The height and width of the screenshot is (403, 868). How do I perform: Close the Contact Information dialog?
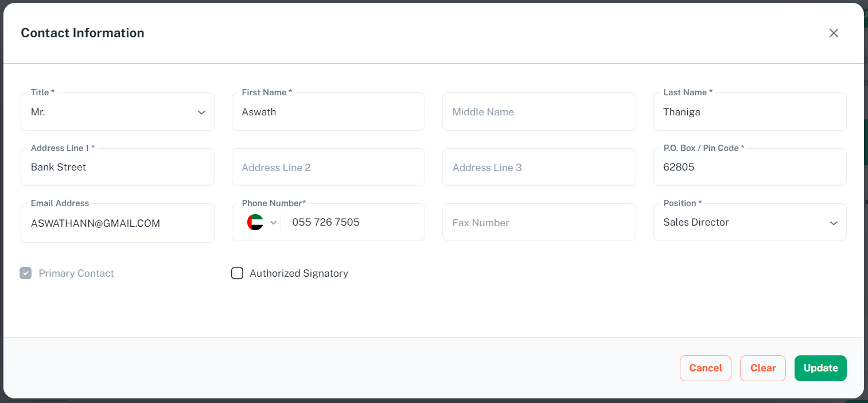(834, 33)
